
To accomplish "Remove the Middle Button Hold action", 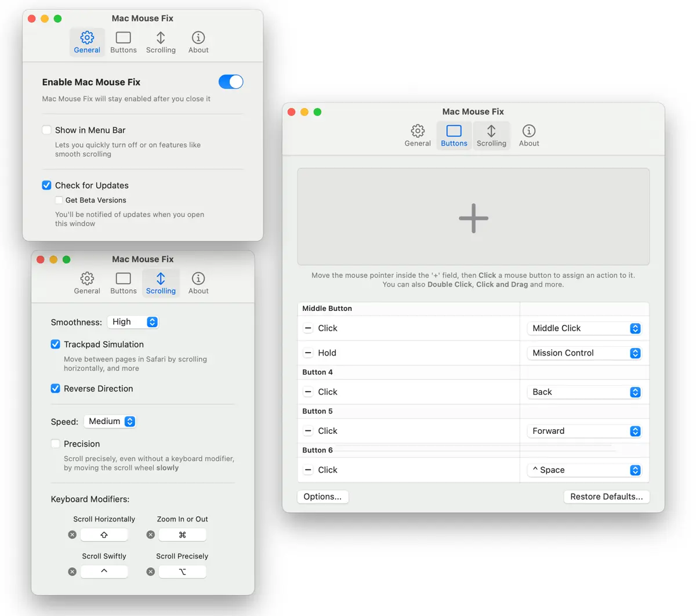I will [x=308, y=353].
